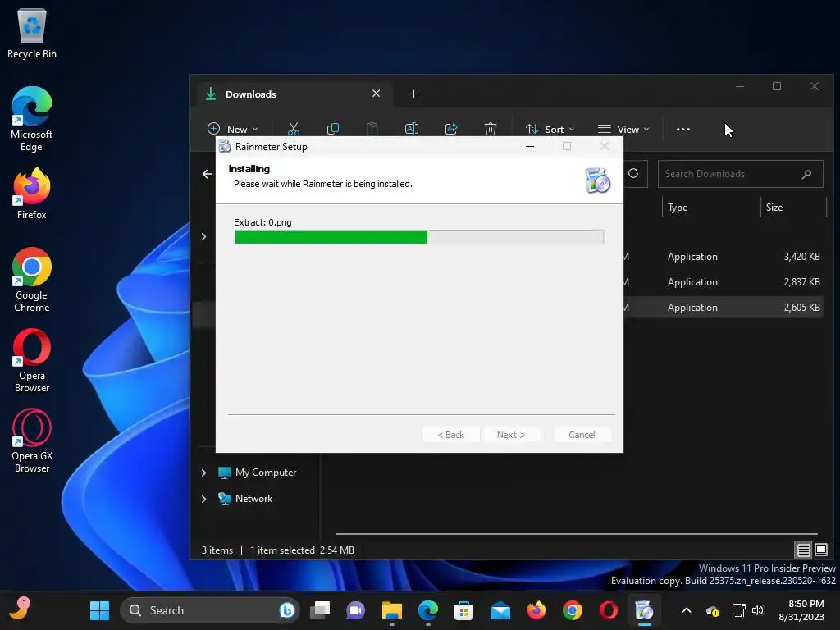Click the installation progress bar

[x=419, y=237]
